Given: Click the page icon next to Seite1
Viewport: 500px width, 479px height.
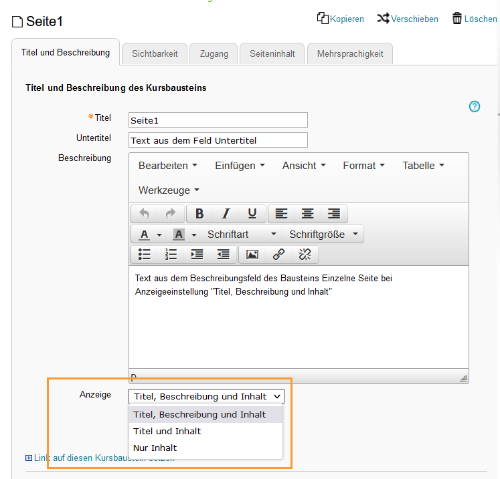Looking at the screenshot, I should (x=17, y=22).
